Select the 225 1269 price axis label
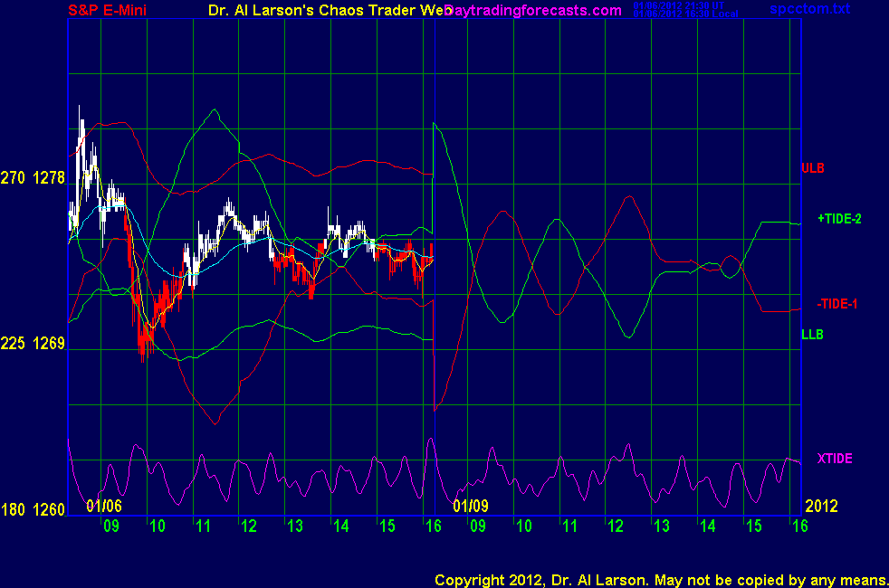This screenshot has height=588, width=889. click(33, 344)
